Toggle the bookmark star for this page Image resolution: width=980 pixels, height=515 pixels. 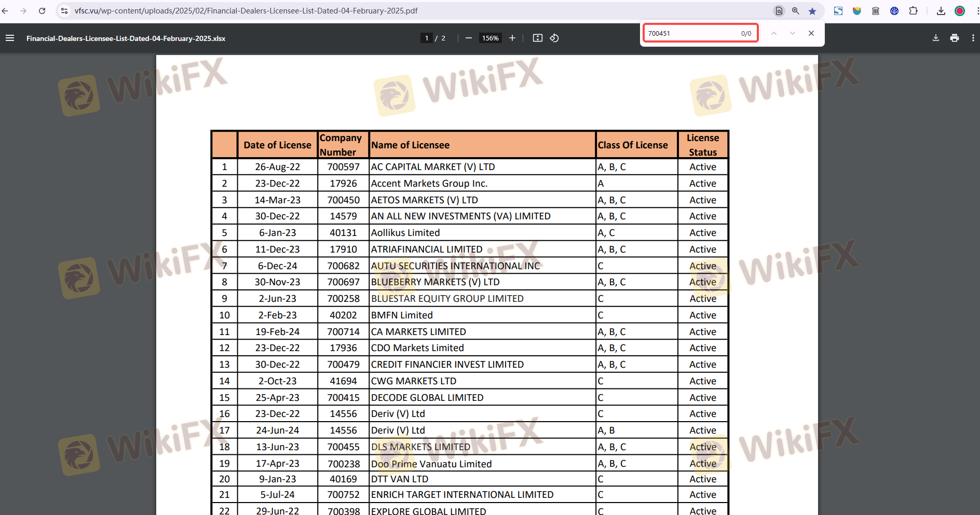(812, 11)
